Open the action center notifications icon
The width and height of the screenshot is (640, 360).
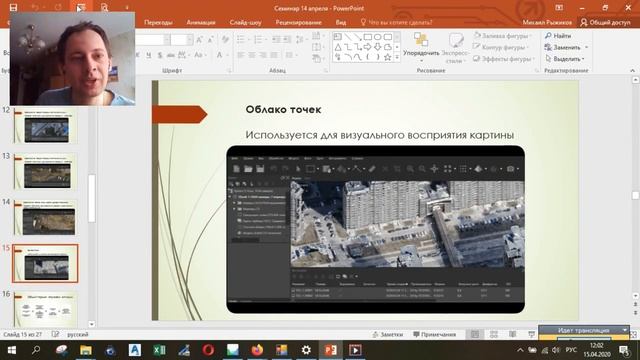[624, 350]
